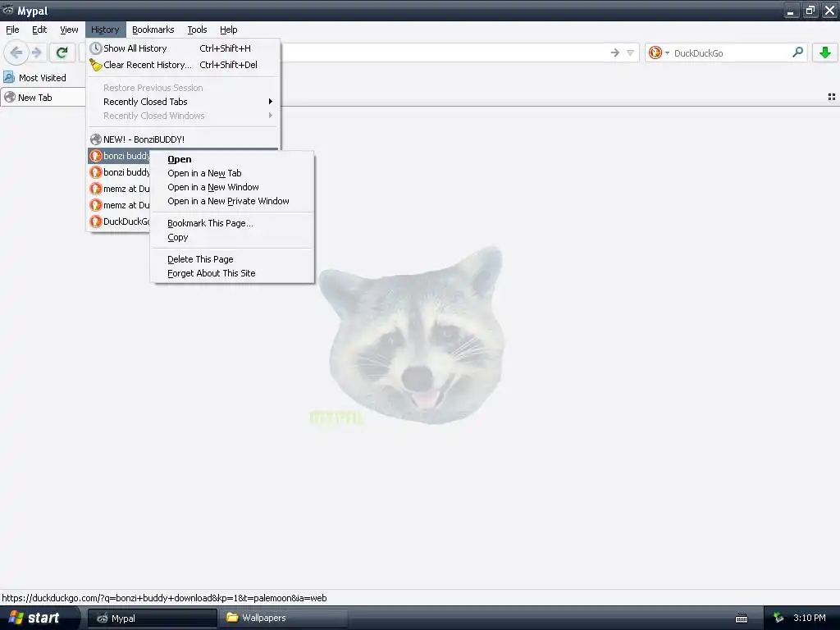This screenshot has width=840, height=630.
Task: Select the New Tab tab
Action: [x=43, y=98]
